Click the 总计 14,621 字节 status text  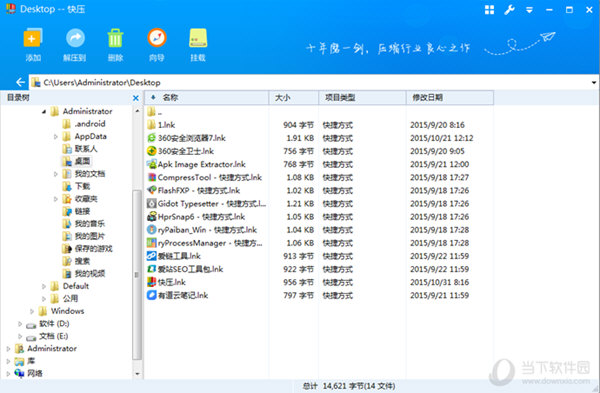(349, 386)
